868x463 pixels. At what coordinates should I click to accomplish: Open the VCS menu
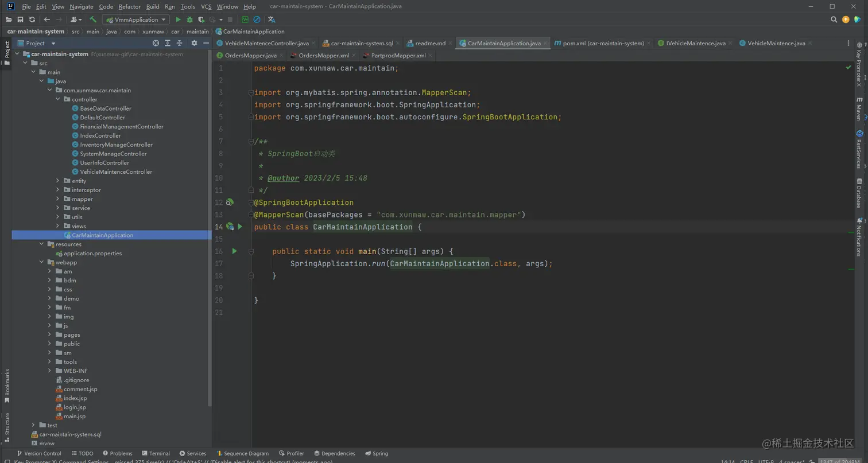(x=206, y=6)
